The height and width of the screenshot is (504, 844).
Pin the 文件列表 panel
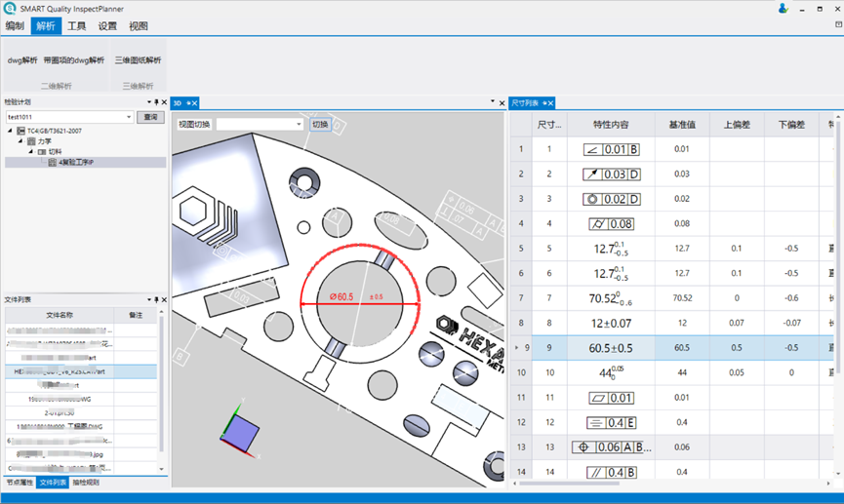click(x=157, y=299)
